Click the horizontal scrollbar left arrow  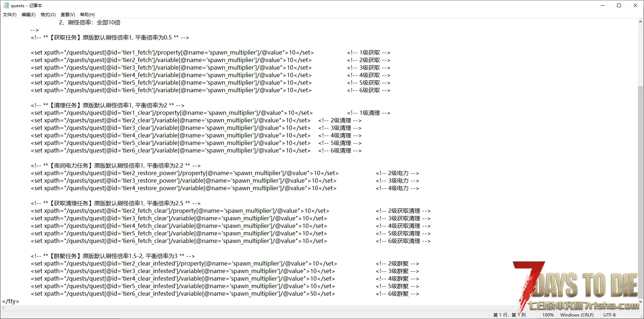[x=4, y=308]
